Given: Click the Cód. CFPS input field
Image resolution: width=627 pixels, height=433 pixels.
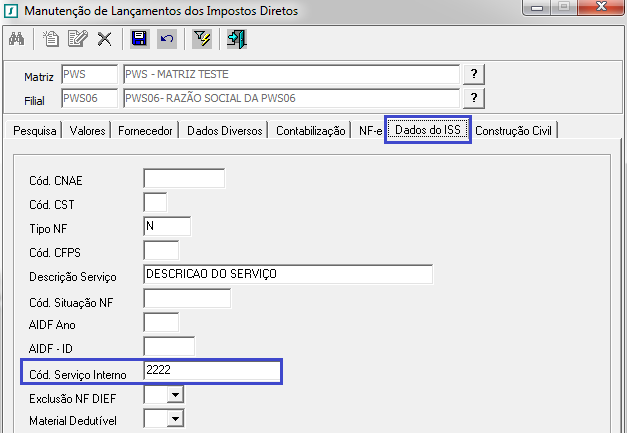Looking at the screenshot, I should (161, 251).
